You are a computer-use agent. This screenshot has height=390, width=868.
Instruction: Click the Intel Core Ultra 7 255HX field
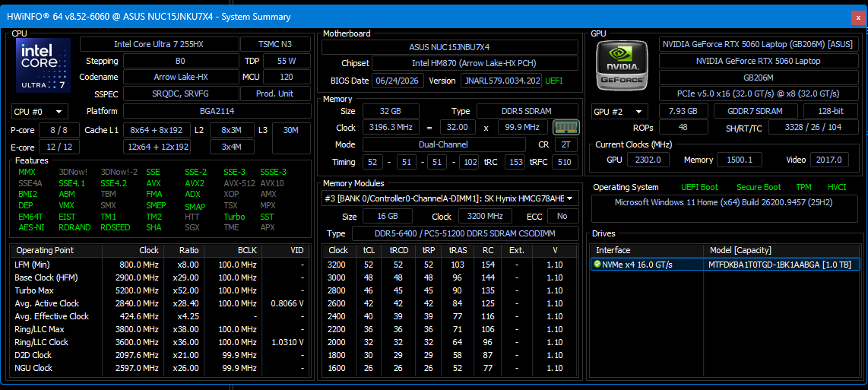pos(159,44)
